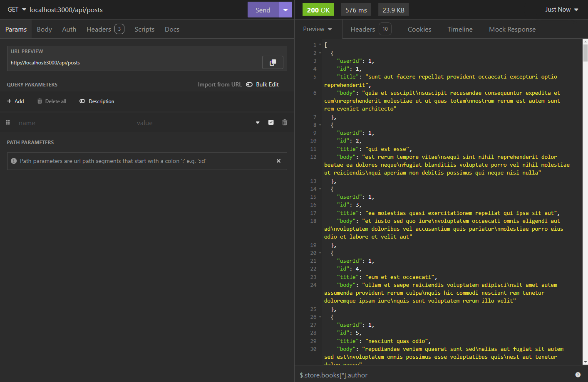Open the Timeline response tab
The width and height of the screenshot is (588, 382).
click(x=460, y=29)
